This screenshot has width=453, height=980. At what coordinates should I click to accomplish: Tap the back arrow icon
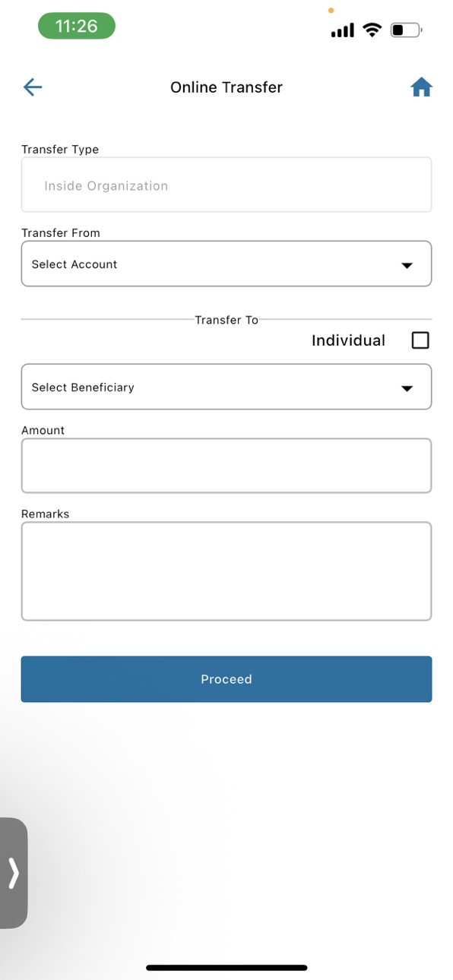33,87
